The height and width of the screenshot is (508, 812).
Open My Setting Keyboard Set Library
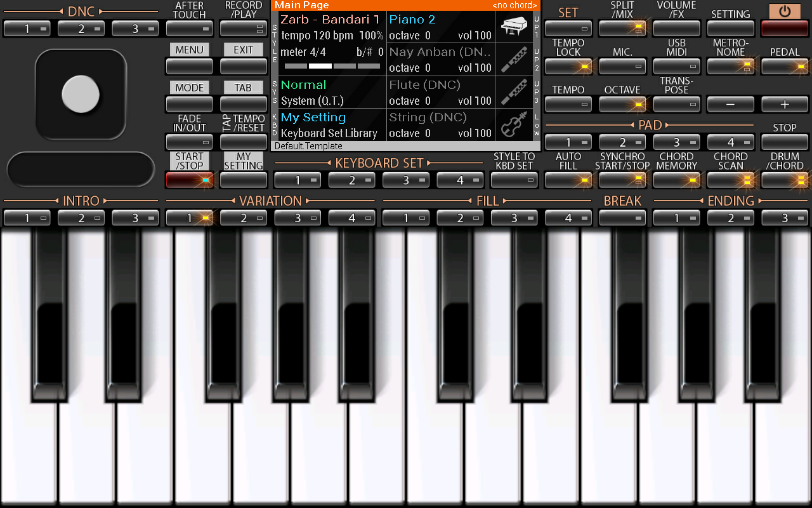[x=332, y=125]
